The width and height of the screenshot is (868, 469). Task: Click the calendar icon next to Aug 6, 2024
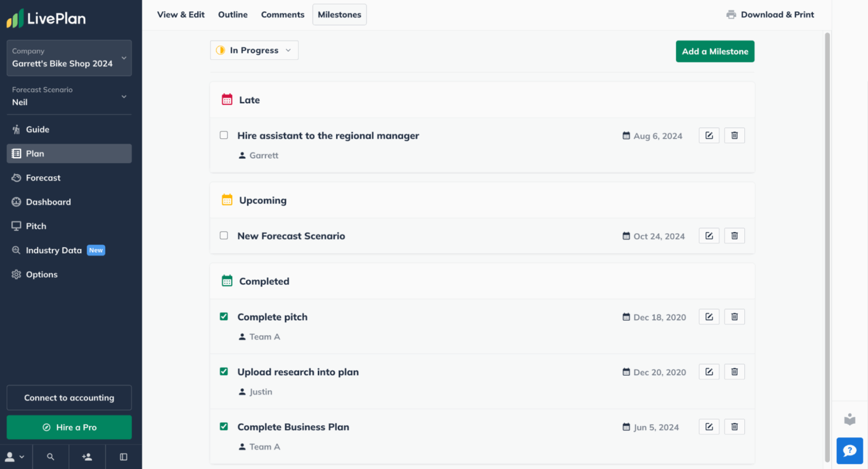(626, 136)
